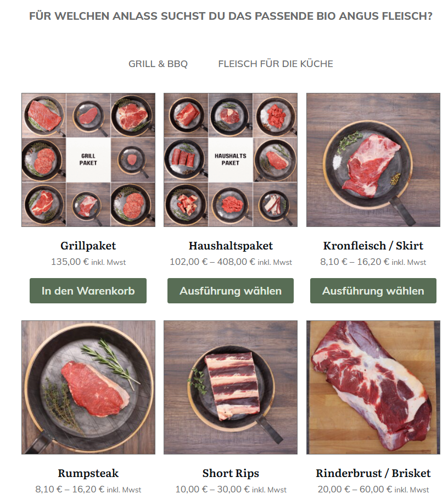Click the Grillpaket product image
448x499 pixels.
88,160
